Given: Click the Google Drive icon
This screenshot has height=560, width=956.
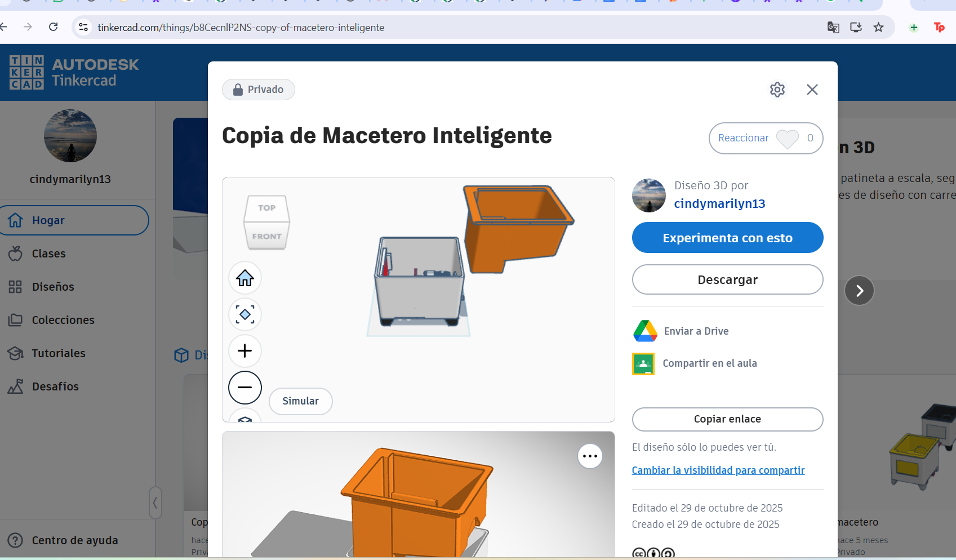Looking at the screenshot, I should tap(645, 331).
